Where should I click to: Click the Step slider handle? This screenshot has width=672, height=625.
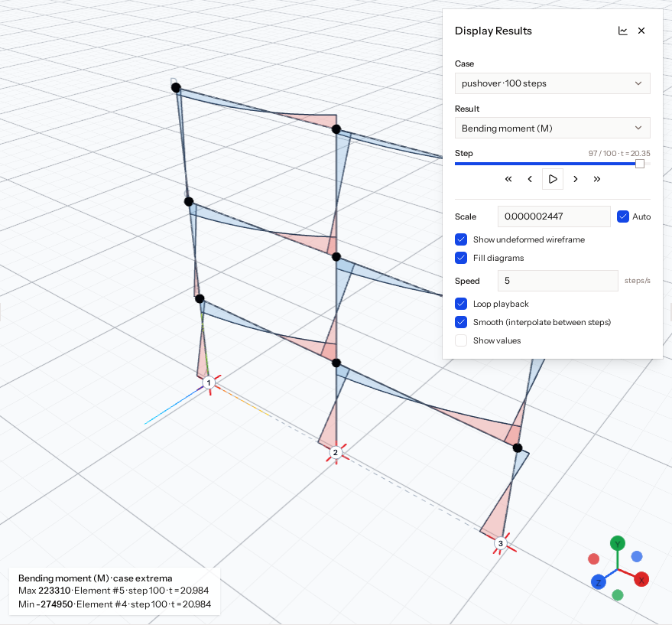point(639,164)
